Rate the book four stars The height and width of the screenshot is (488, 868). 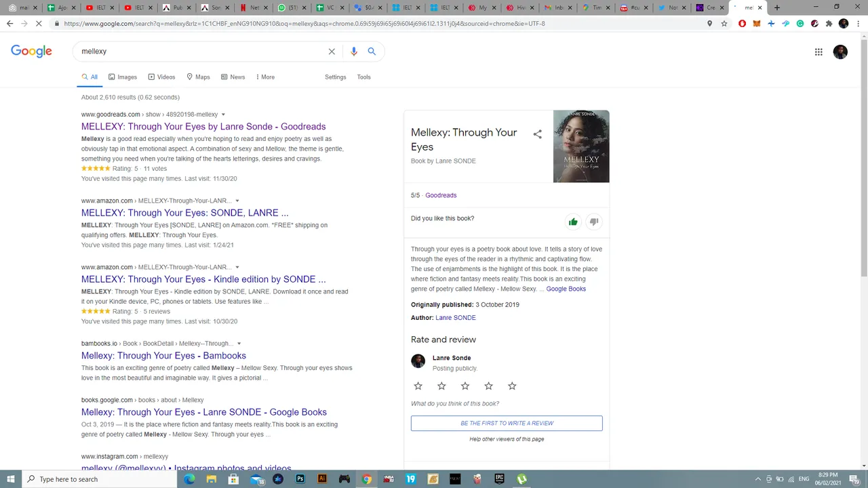[x=488, y=386]
